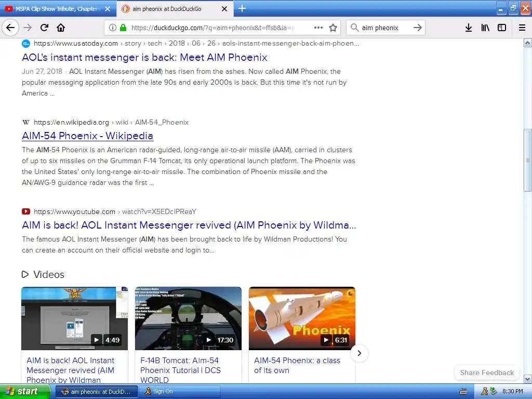Click 'AIM-54 Phoenix: a class of its own' title
The height and width of the screenshot is (399, 532).
point(297,365)
